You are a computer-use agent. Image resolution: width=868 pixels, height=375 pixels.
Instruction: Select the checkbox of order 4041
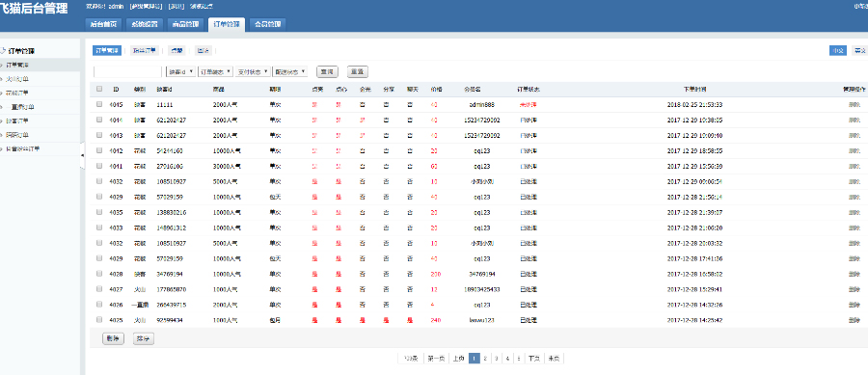click(x=99, y=166)
